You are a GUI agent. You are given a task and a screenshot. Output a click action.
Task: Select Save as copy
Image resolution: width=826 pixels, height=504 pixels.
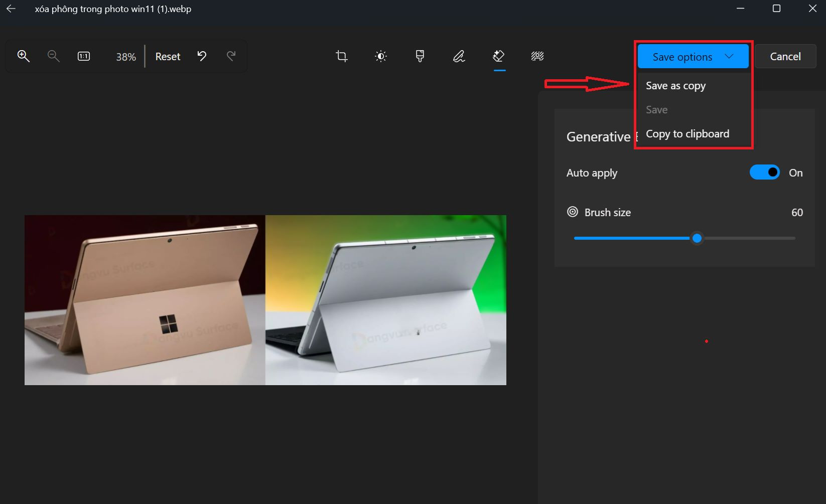pos(675,85)
